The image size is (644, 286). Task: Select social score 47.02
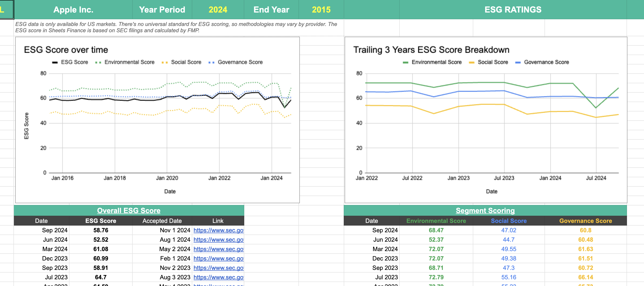click(508, 230)
